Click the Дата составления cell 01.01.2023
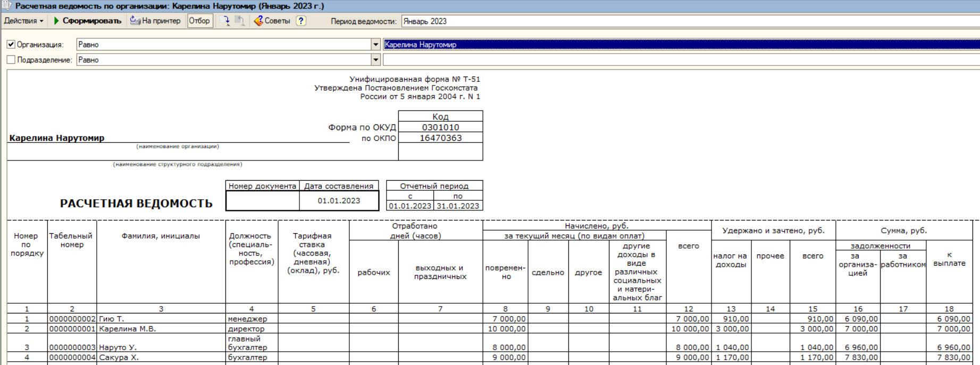 coord(339,200)
